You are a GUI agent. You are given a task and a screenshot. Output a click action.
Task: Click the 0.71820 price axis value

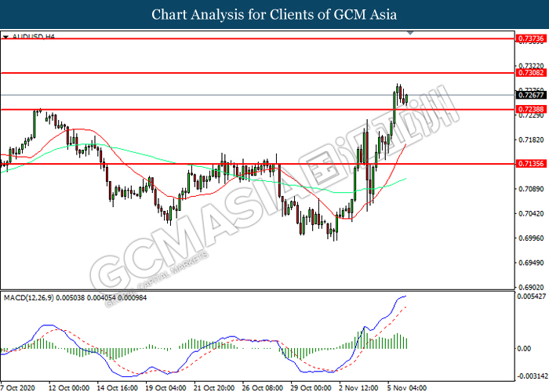[x=531, y=140]
